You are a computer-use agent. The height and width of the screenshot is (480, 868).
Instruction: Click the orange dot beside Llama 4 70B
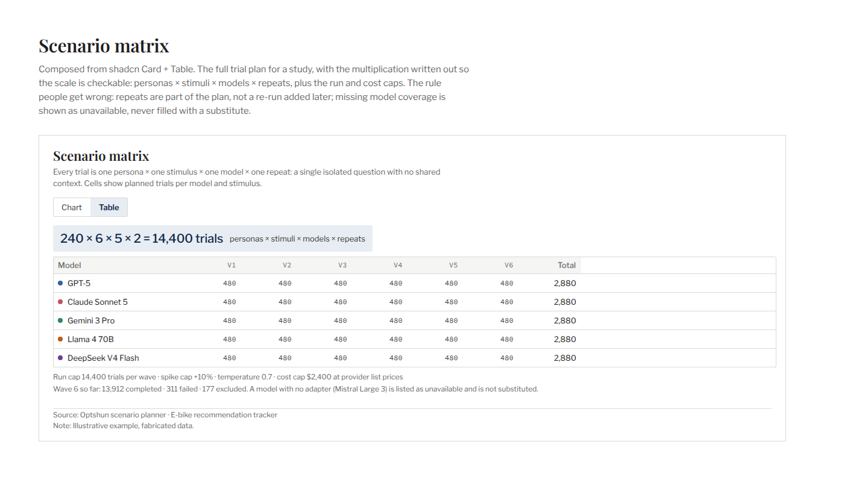click(x=60, y=339)
